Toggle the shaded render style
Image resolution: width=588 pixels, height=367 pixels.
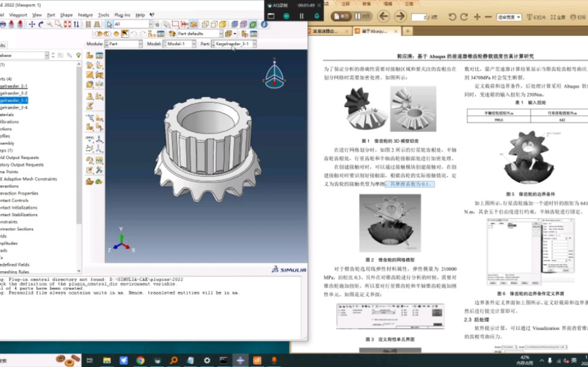tap(222, 24)
